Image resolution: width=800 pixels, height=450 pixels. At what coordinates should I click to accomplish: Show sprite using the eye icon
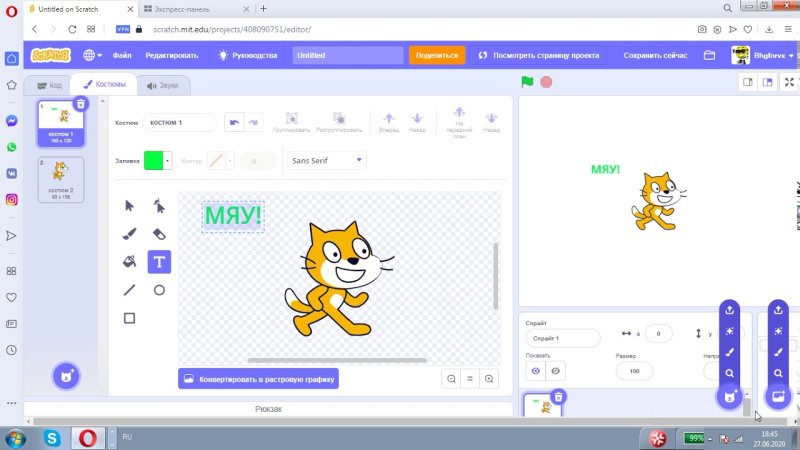(536, 371)
